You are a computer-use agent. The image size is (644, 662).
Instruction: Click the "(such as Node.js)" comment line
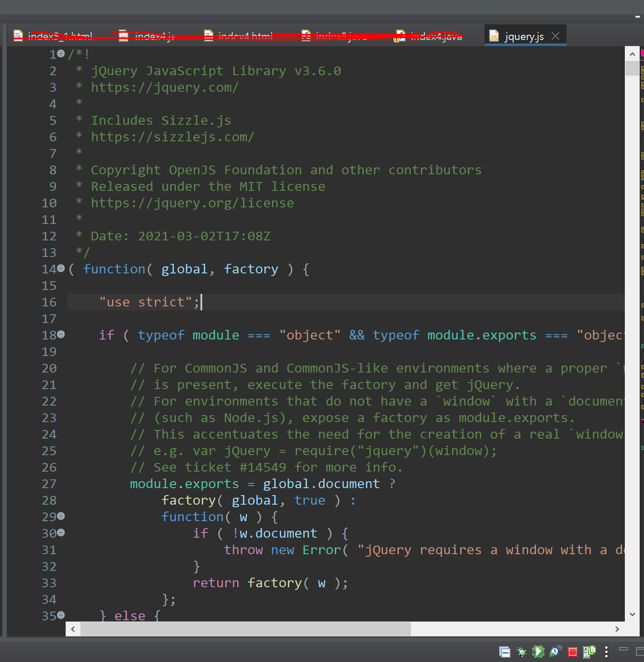click(353, 418)
